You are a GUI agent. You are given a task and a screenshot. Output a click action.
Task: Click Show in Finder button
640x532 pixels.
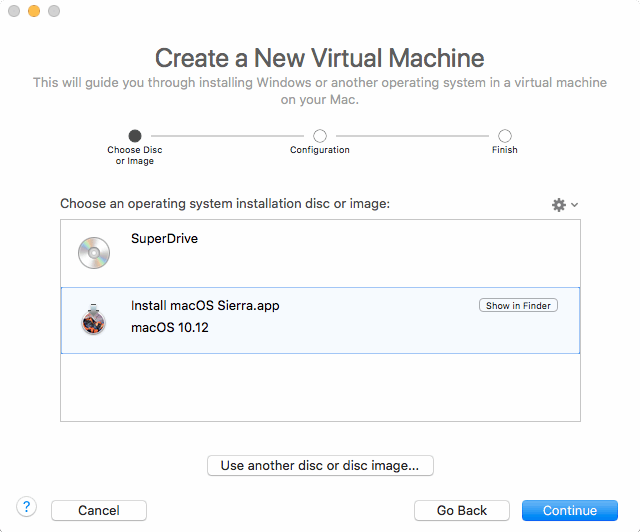[x=518, y=305]
